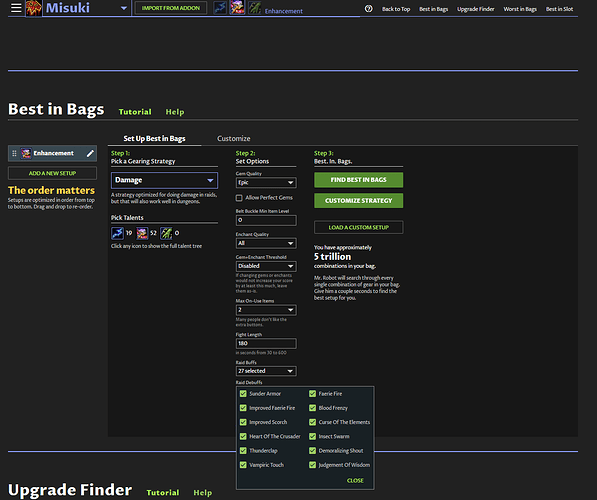The height and width of the screenshot is (500, 597).
Task: Switch to the Customize tab
Action: coord(233,139)
